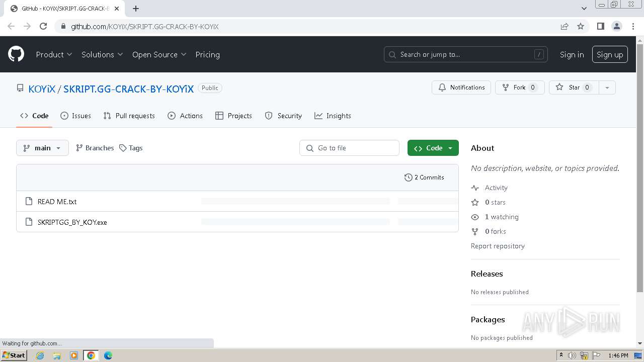Focus the Go to file field
This screenshot has width=644, height=362.
click(x=349, y=148)
